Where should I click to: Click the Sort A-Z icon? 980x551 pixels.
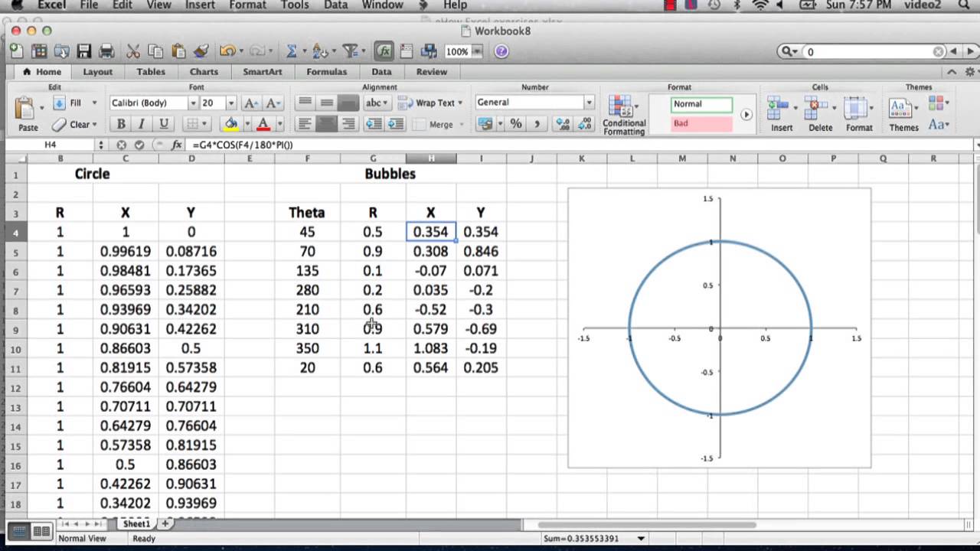(318, 51)
